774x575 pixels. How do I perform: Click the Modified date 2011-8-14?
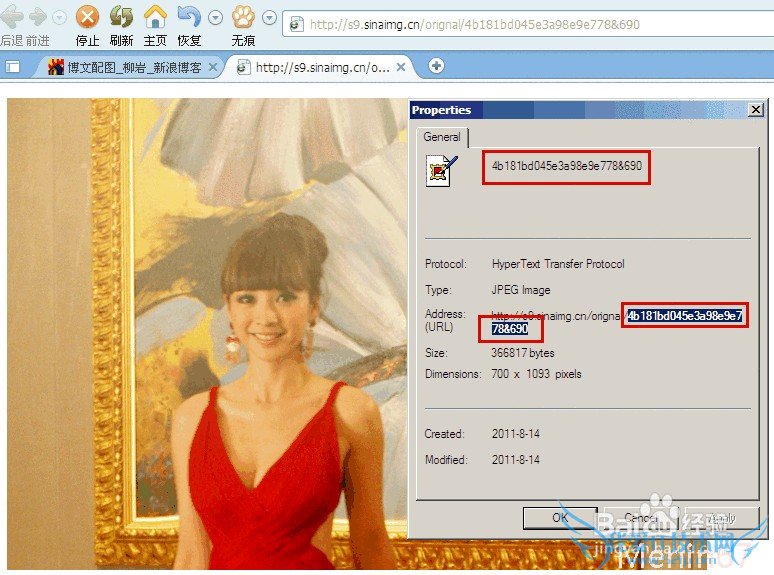pos(516,460)
